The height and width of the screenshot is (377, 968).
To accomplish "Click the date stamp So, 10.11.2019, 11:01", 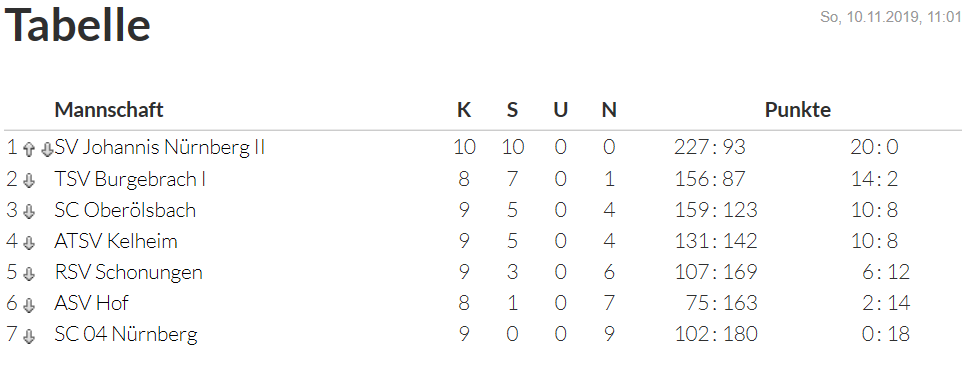I will tap(891, 17).
